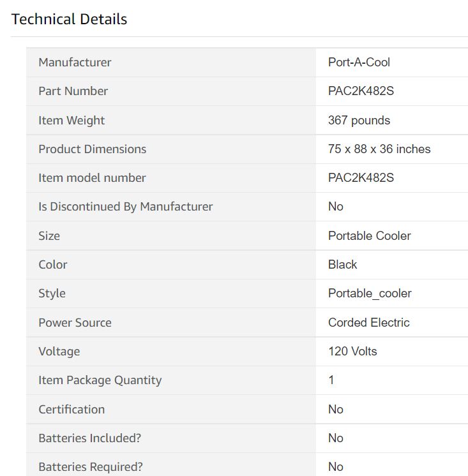Click the Item Package Quantity label

(x=100, y=380)
